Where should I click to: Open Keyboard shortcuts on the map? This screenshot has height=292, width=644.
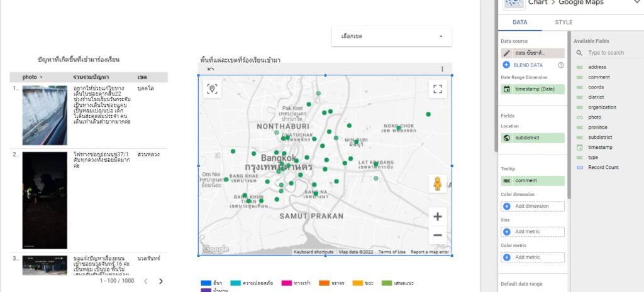click(x=313, y=252)
